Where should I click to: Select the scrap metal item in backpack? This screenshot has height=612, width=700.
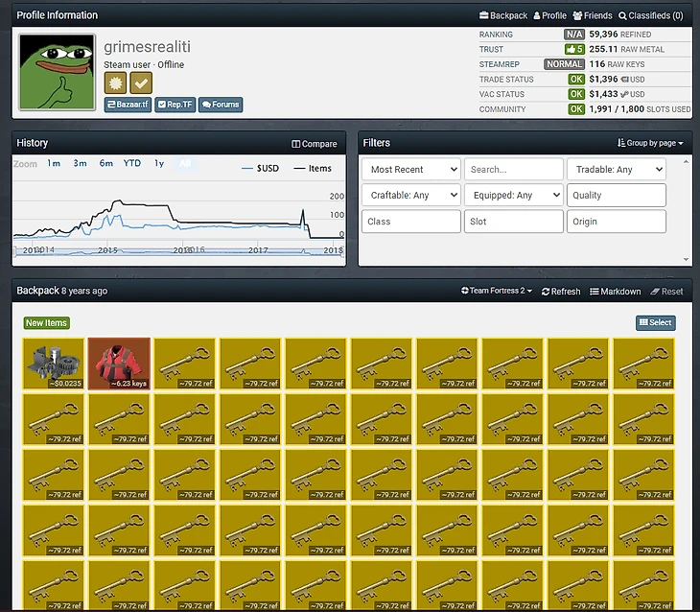point(54,363)
